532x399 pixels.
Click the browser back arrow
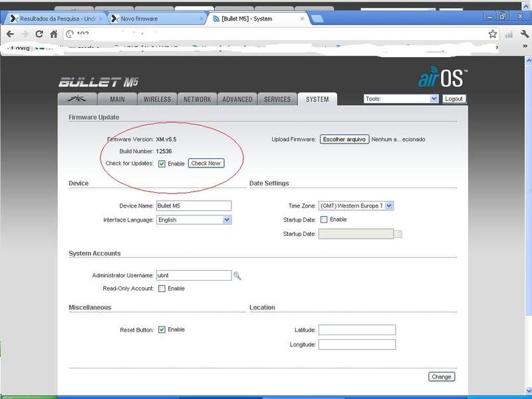pos(10,34)
